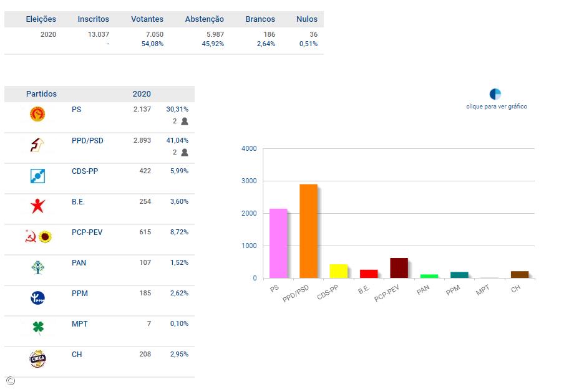Image resolution: width=564 pixels, height=392 pixels.
Task: Click the 'clique para ver gráfico' link
Action: [496, 107]
